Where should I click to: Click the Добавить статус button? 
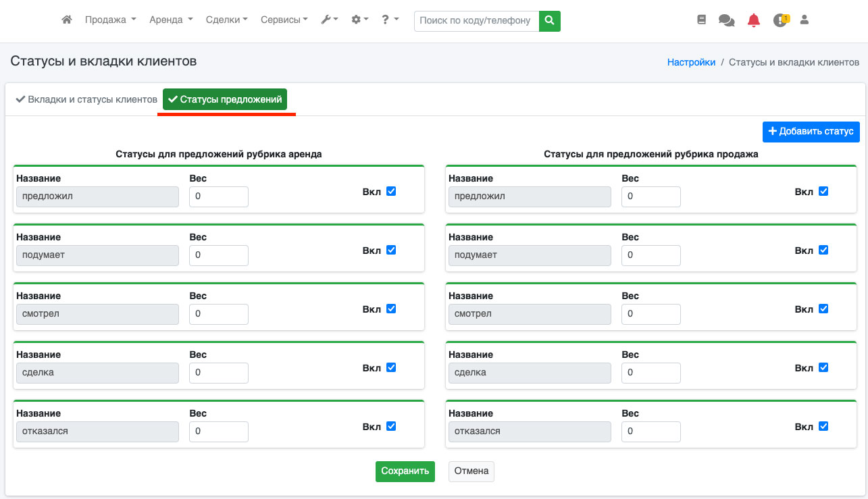pyautogui.click(x=811, y=132)
